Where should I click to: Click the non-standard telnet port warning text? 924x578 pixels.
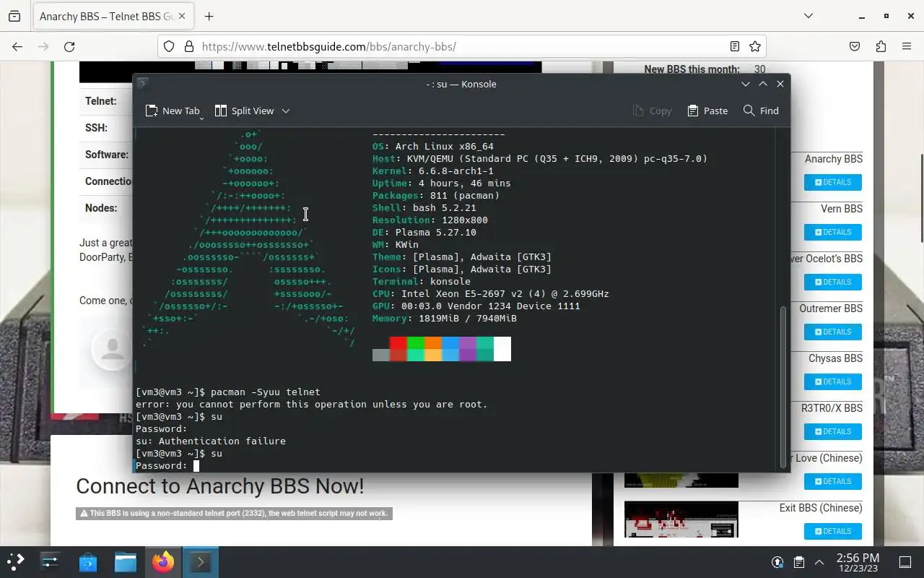(x=234, y=514)
